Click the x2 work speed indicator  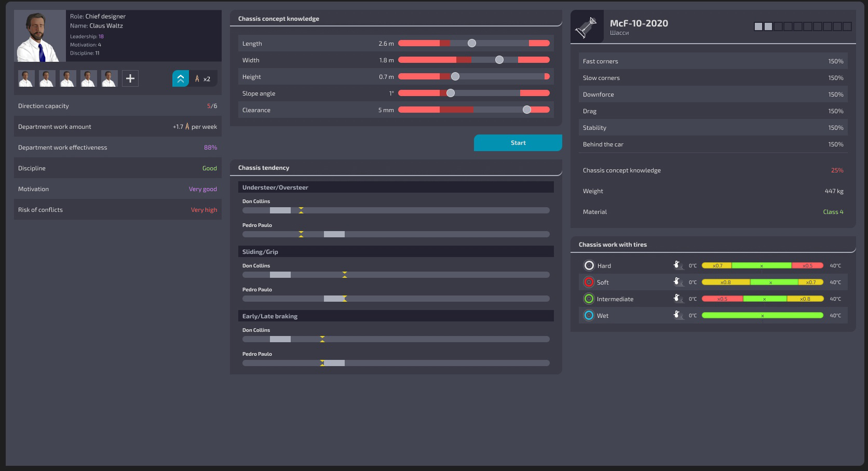coord(203,79)
